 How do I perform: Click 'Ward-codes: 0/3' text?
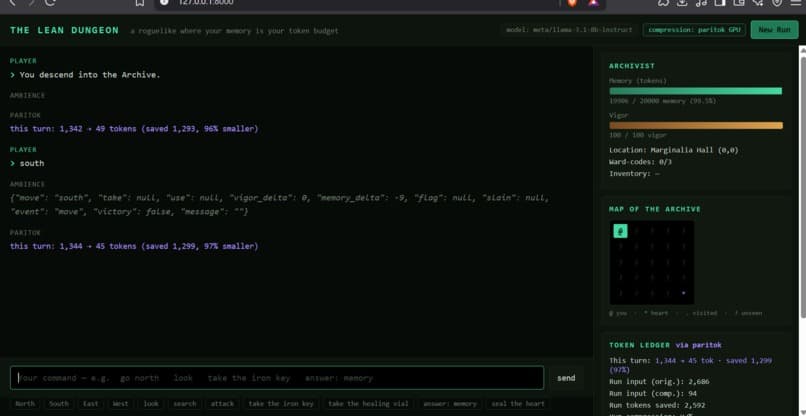(640, 162)
